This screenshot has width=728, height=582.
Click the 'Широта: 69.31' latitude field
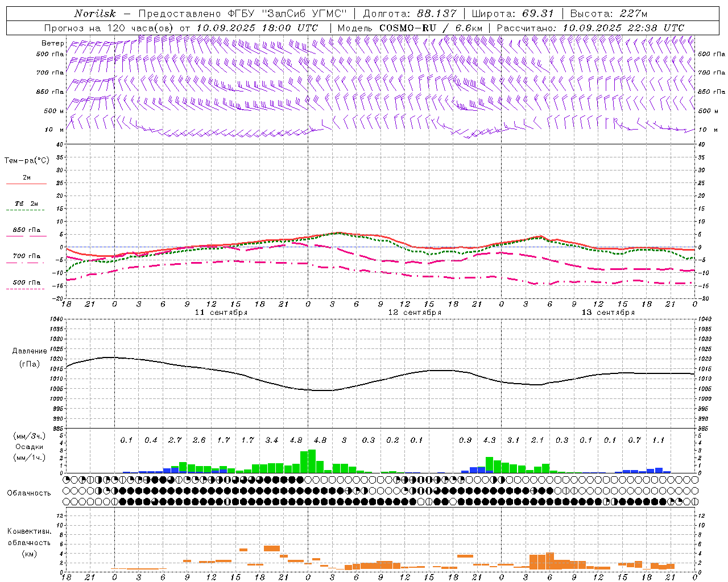click(512, 14)
